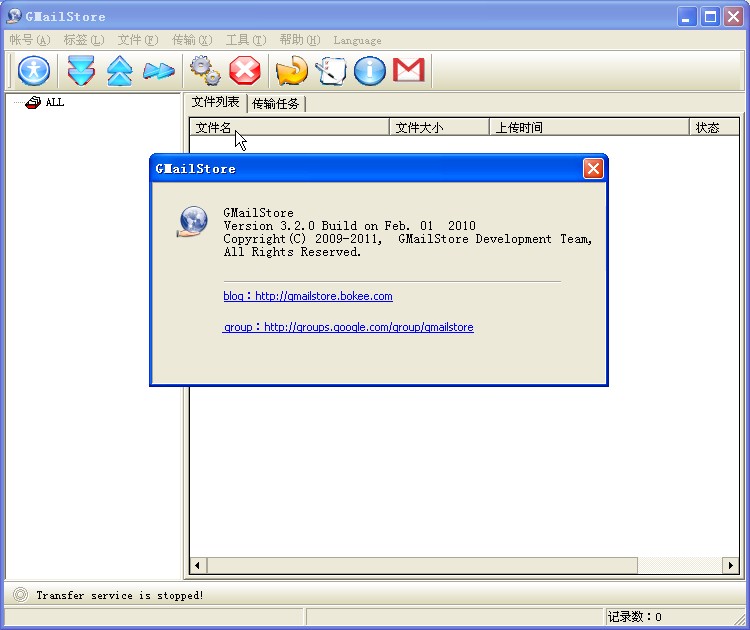
Task: Open settings with the gears icon
Action: point(205,70)
